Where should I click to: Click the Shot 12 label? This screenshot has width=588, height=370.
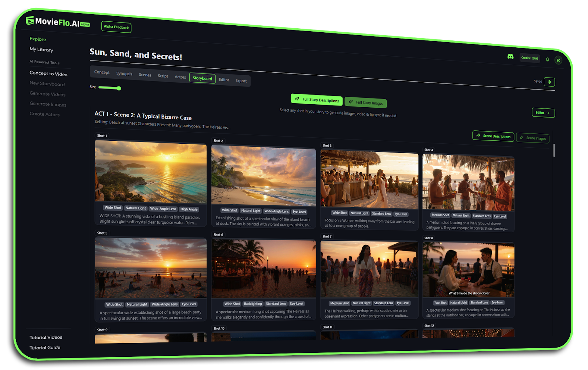(x=429, y=326)
